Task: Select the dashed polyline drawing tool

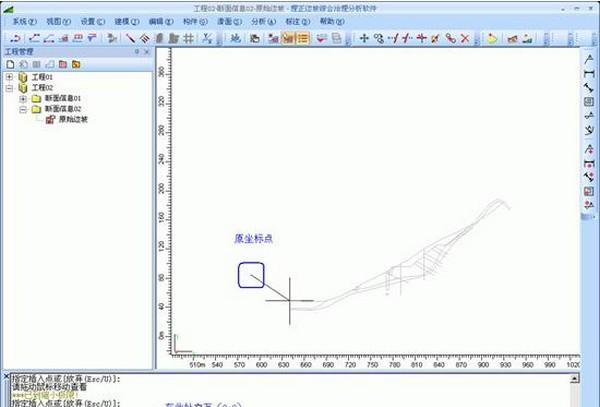Action: 34,38
